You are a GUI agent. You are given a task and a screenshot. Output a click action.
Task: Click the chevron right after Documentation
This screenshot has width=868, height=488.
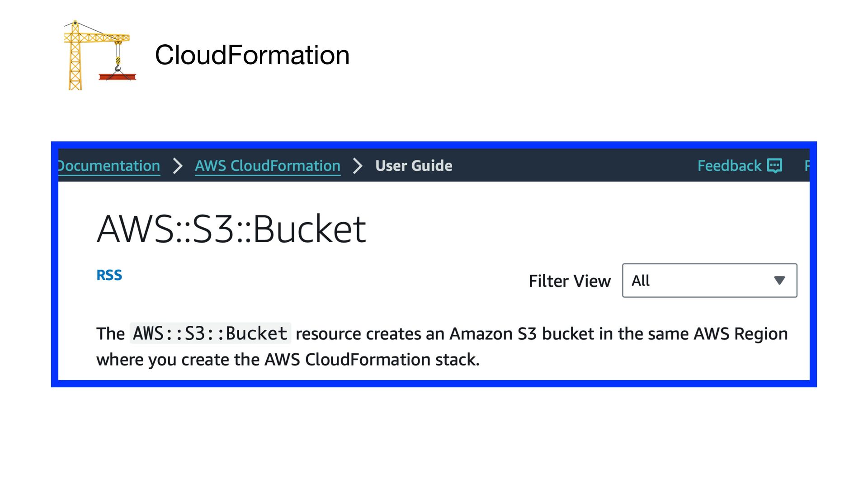[x=178, y=166]
